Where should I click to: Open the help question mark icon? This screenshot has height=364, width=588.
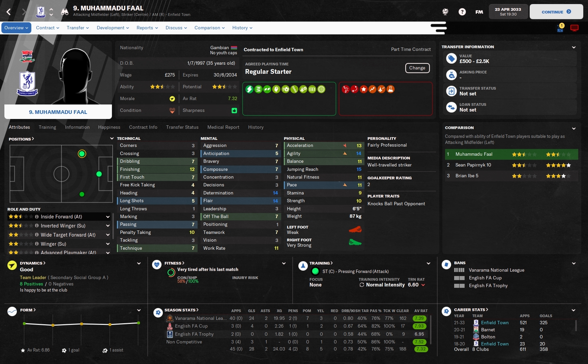coord(462,12)
